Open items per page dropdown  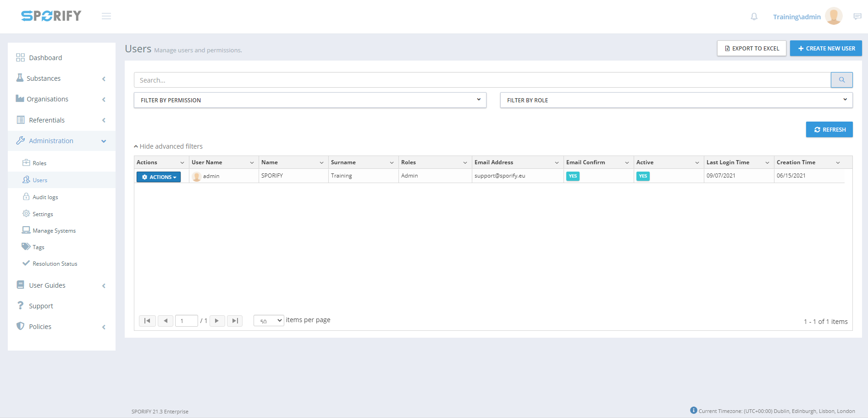tap(269, 321)
